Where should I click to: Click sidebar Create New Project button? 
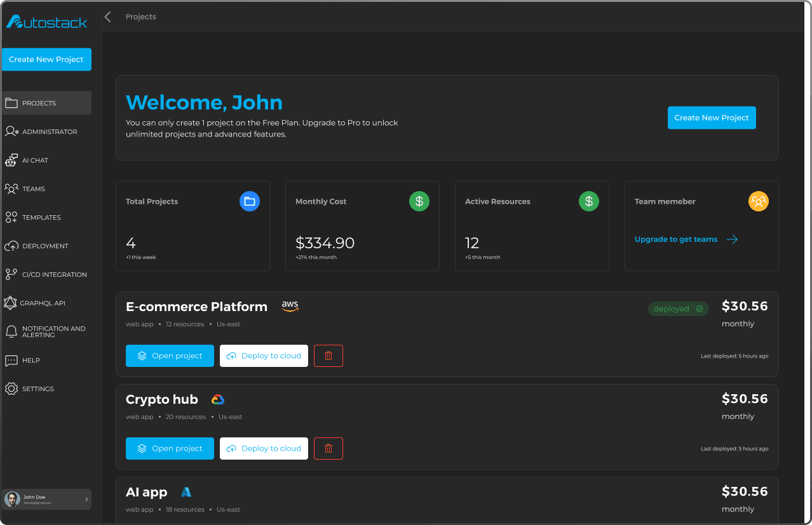[46, 59]
